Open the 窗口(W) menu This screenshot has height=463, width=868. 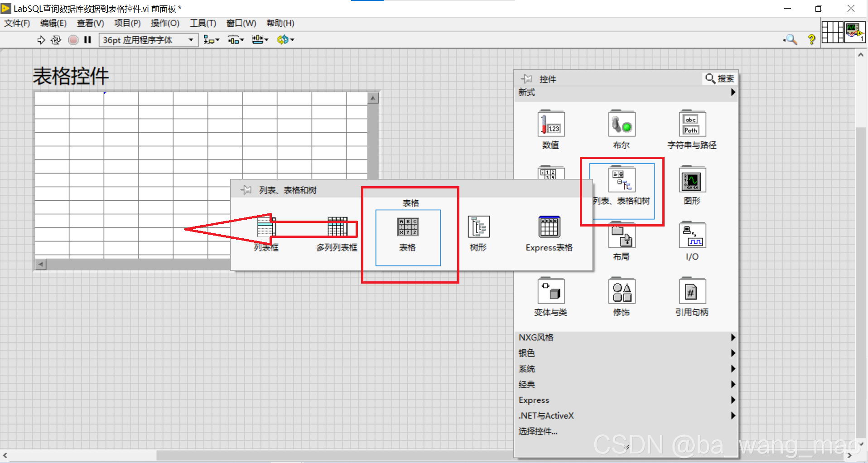(241, 23)
